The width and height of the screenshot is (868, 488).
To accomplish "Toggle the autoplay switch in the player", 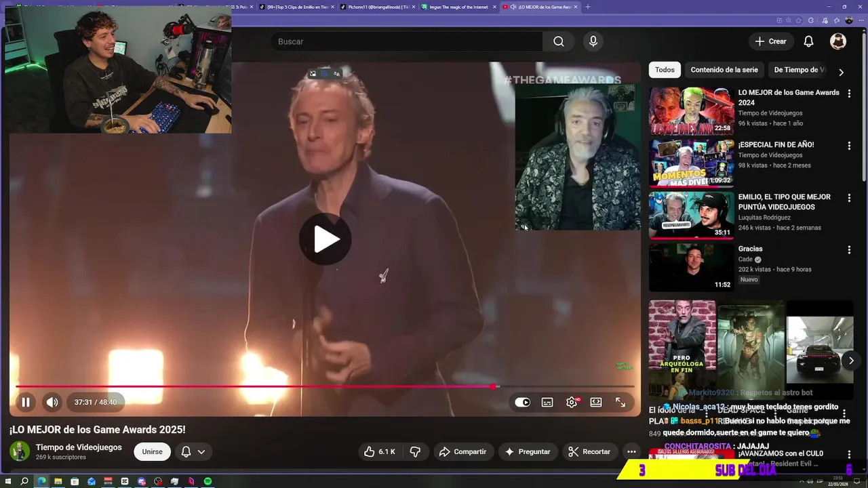I will (522, 403).
